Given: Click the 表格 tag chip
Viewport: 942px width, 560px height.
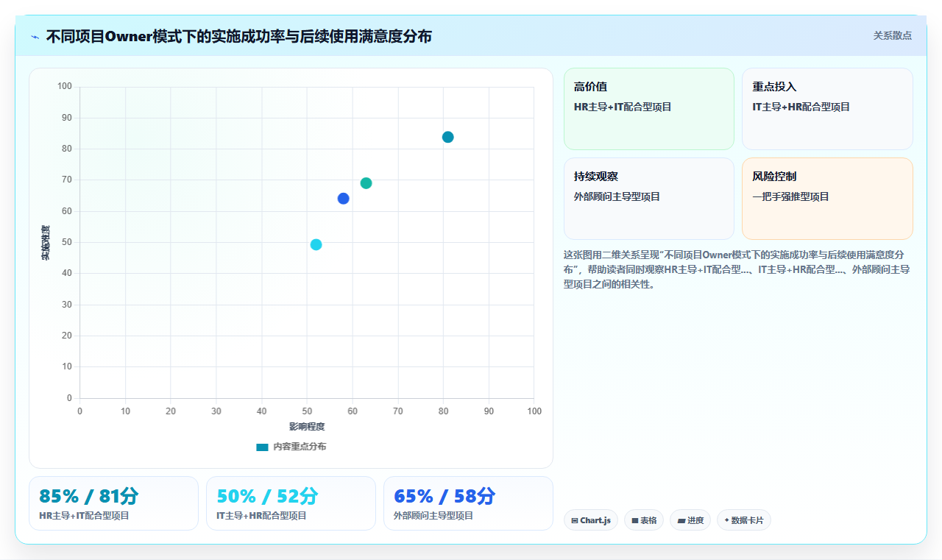Looking at the screenshot, I should (644, 520).
